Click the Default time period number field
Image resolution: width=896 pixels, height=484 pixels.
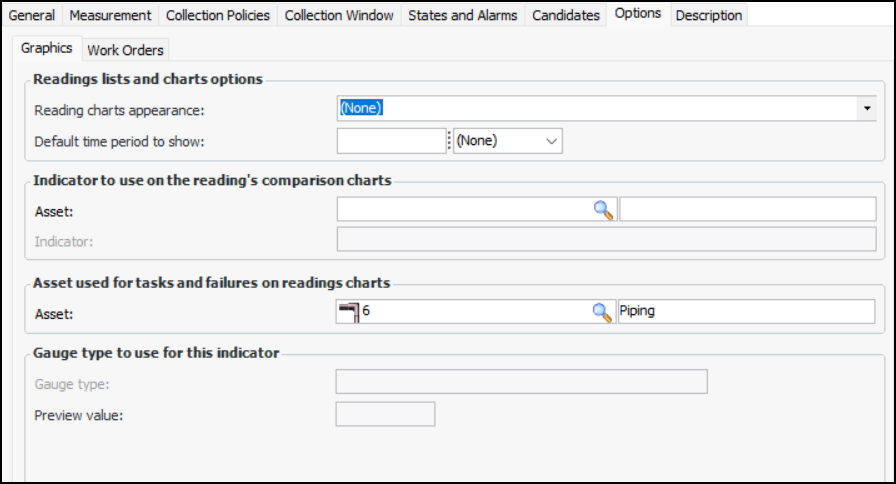(x=390, y=141)
